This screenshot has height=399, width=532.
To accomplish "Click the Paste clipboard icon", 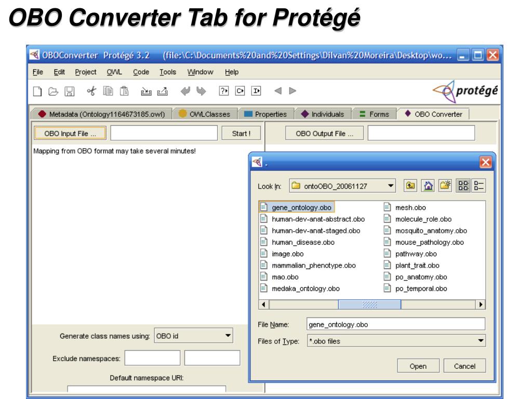I will tap(124, 91).
